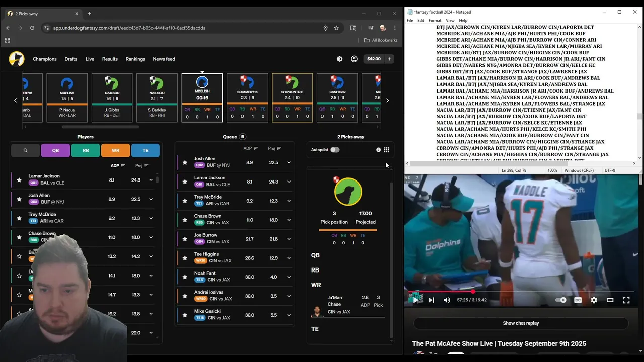644x362 pixels.
Task: Open the player search magnifier
Action: tap(25, 150)
